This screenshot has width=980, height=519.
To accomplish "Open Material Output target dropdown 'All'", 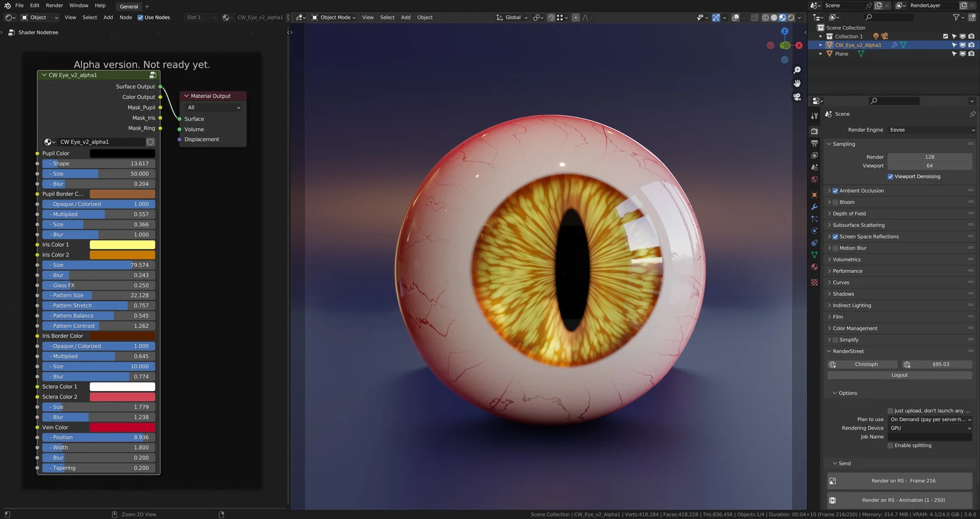I will click(213, 108).
